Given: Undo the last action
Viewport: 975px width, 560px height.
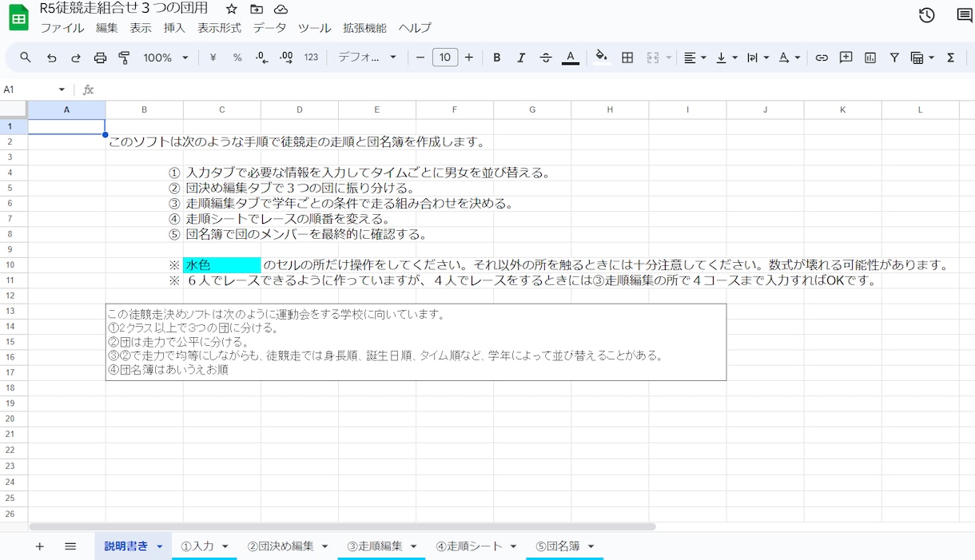Looking at the screenshot, I should coord(51,58).
